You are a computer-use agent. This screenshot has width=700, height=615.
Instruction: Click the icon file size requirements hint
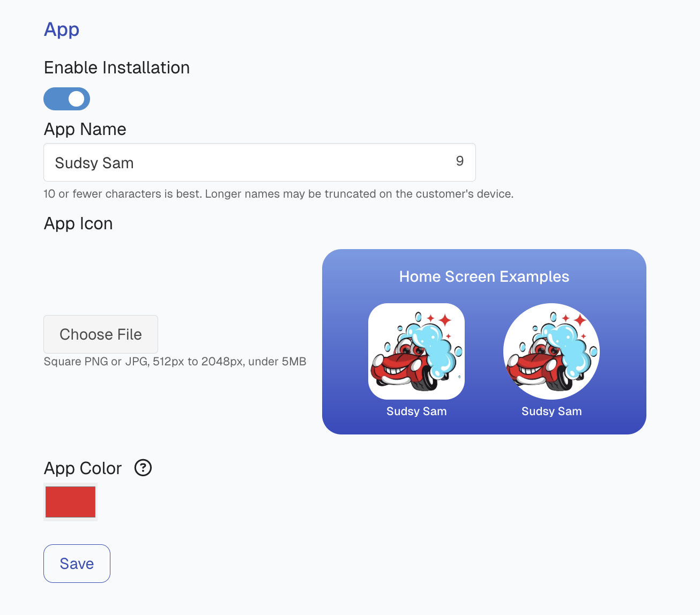tap(175, 362)
